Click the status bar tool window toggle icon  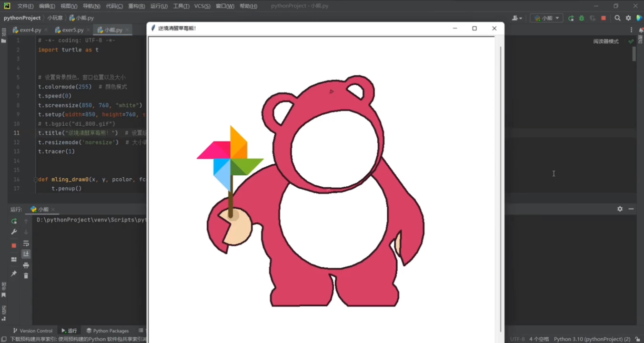click(4, 339)
